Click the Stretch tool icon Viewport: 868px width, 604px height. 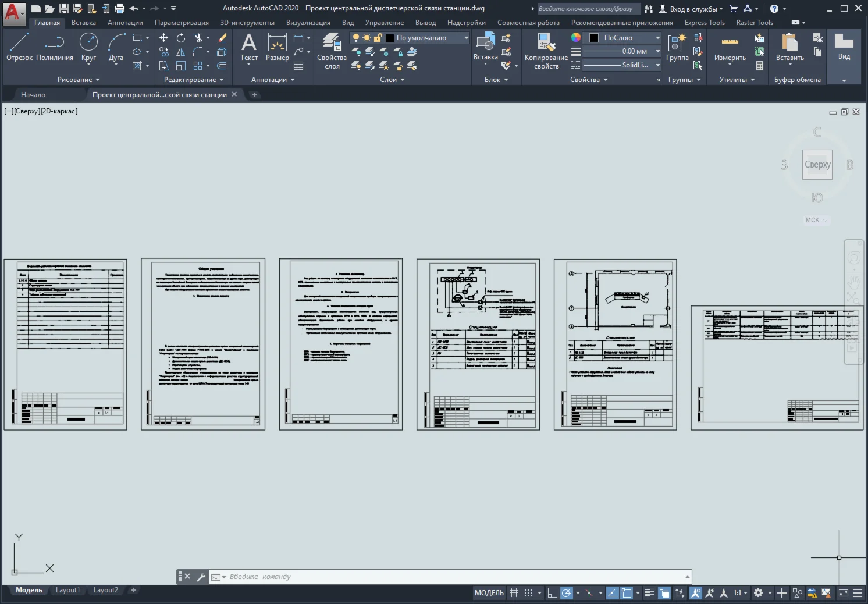point(164,66)
